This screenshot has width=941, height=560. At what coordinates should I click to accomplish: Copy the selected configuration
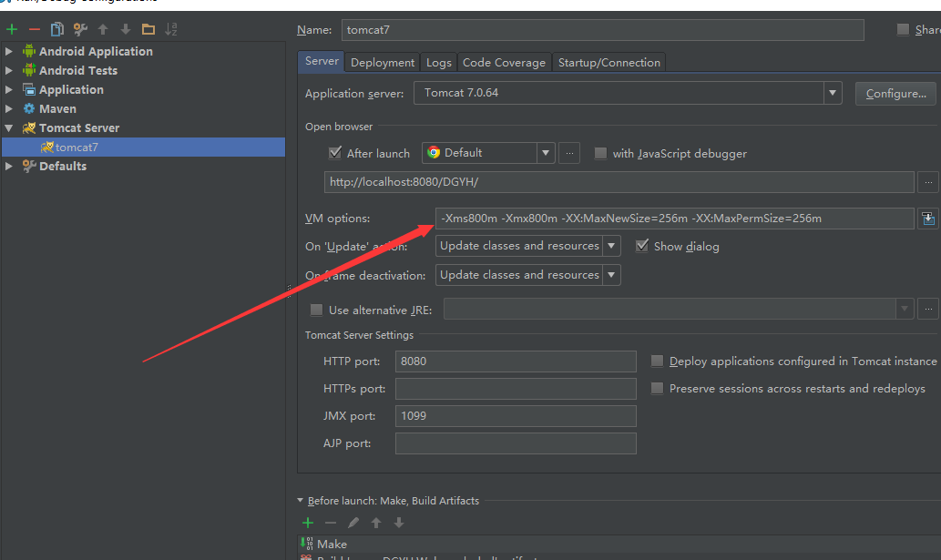(57, 29)
